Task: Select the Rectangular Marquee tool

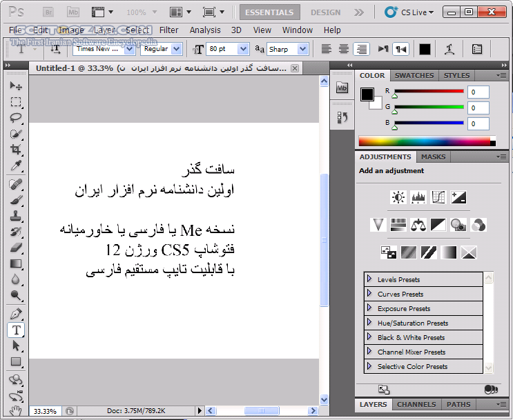Action: 16,102
